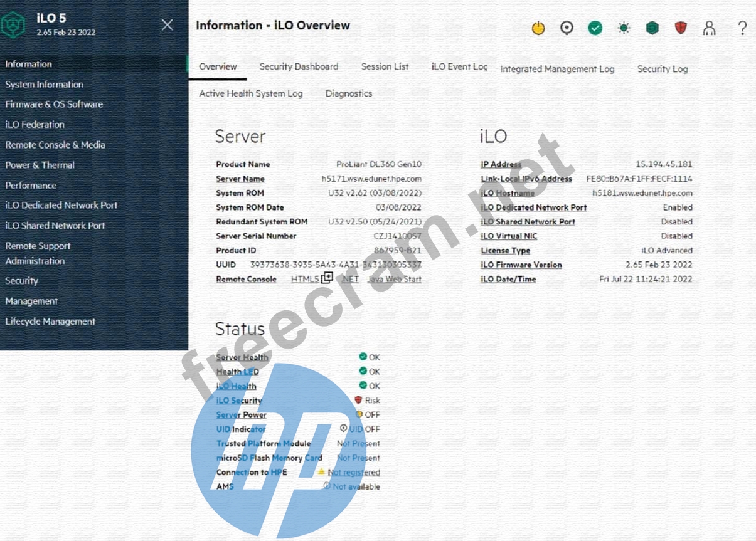Screen dimensions: 756x541
Task: Switch to Security Dashboard tab
Action: pyautogui.click(x=299, y=66)
